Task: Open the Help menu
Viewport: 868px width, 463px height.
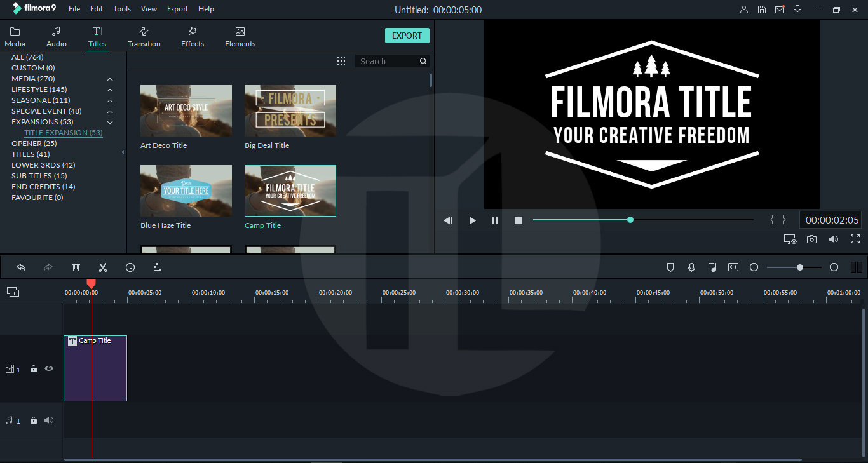Action: point(206,9)
